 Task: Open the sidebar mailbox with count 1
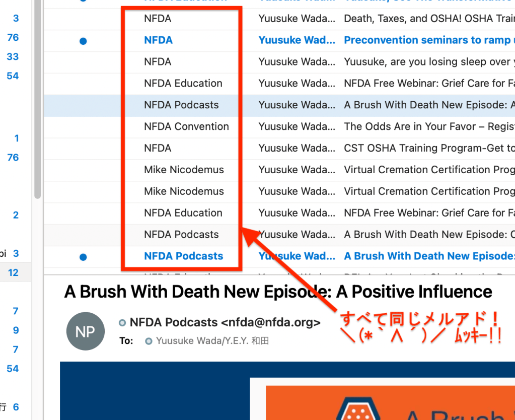[16, 138]
